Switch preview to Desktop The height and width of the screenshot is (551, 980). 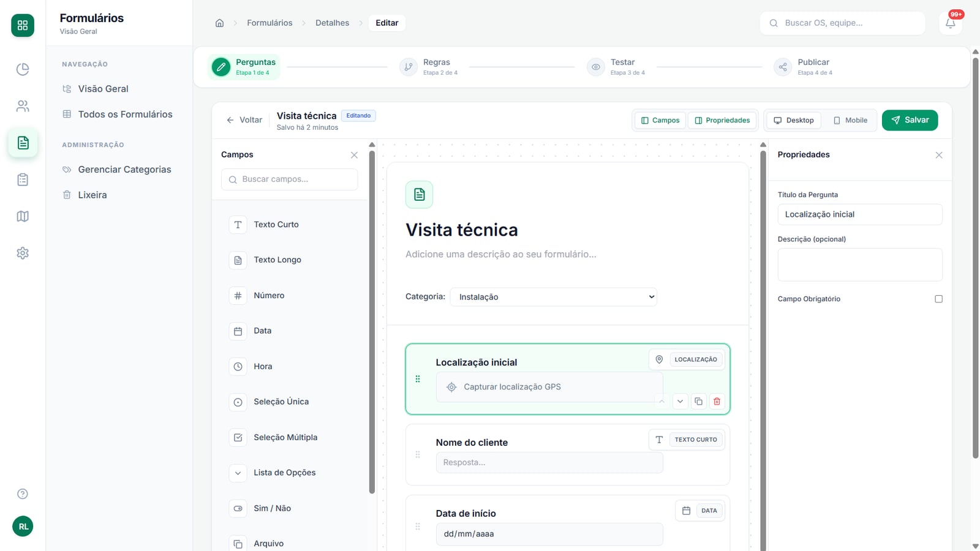point(794,120)
